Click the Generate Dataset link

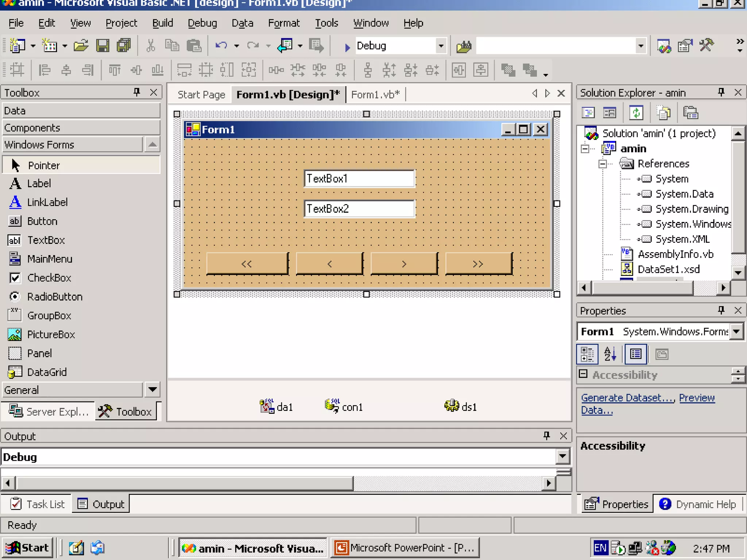[x=627, y=398]
